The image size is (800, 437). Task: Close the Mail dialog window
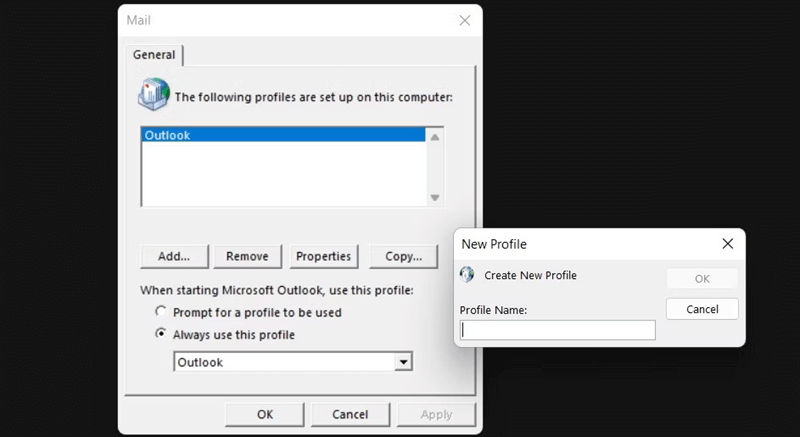point(464,20)
